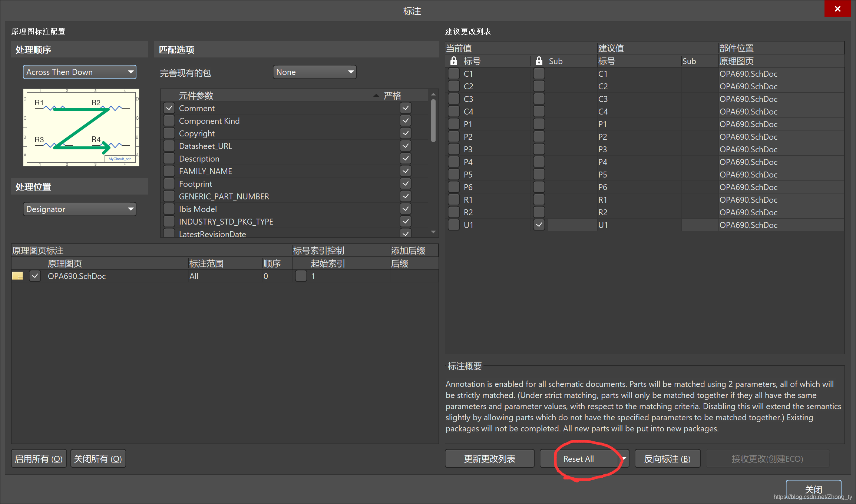
Task: Open the Reset All dropdown arrow
Action: pos(624,459)
